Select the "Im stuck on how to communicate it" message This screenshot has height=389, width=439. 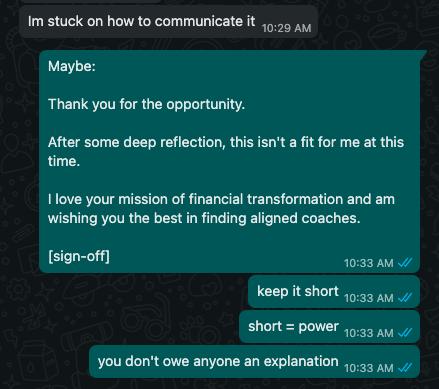point(168,22)
